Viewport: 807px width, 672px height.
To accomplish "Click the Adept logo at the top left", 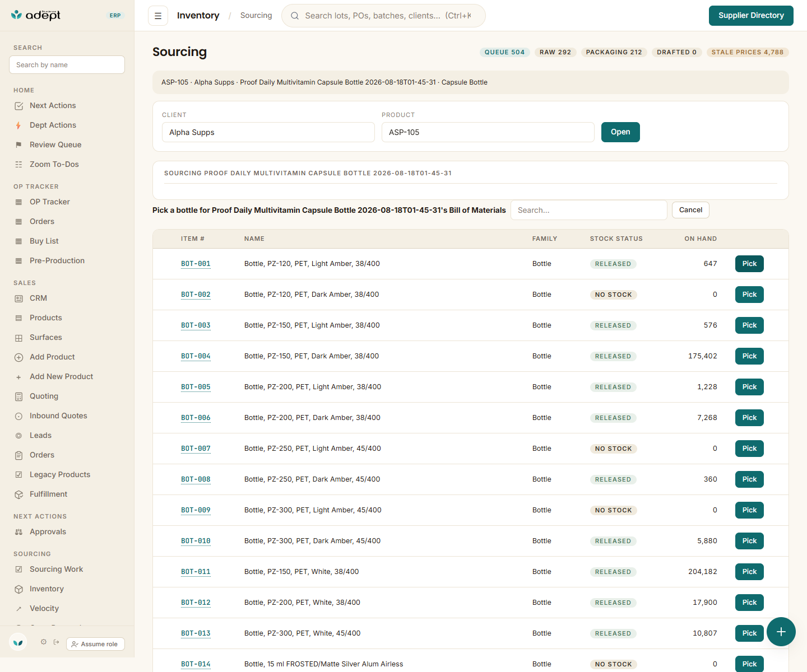I will click(36, 15).
